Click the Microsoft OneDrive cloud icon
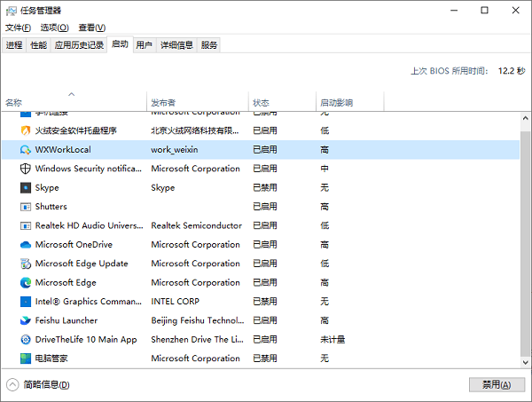 coord(26,245)
